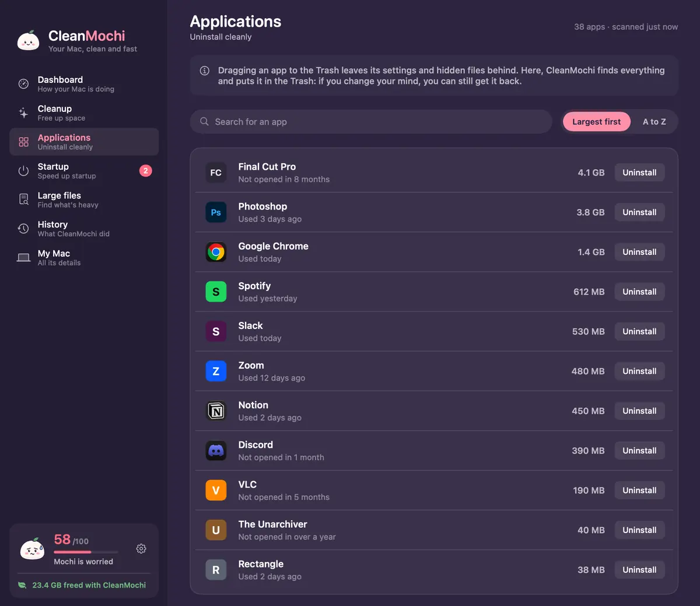
Task: Click the Cleanup sparkle icon
Action: pos(23,113)
